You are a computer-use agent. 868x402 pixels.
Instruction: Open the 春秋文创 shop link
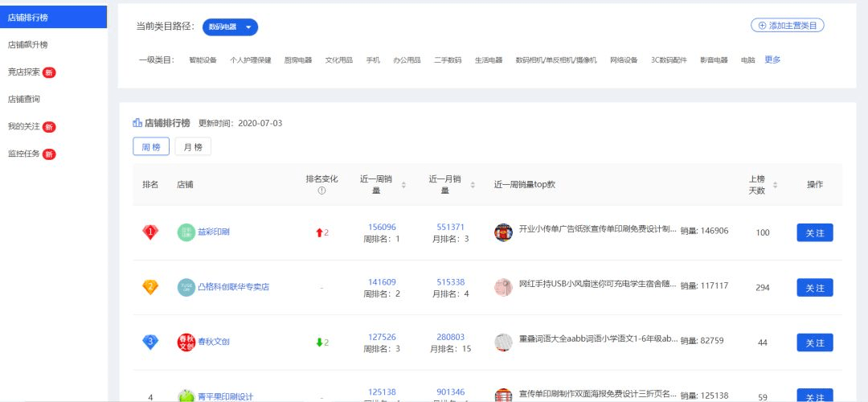214,343
